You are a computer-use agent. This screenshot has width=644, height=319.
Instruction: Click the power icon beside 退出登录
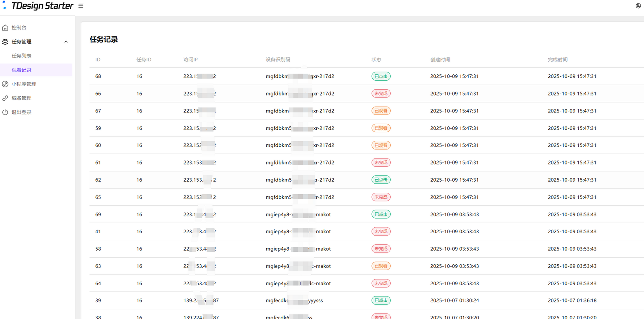[5, 112]
